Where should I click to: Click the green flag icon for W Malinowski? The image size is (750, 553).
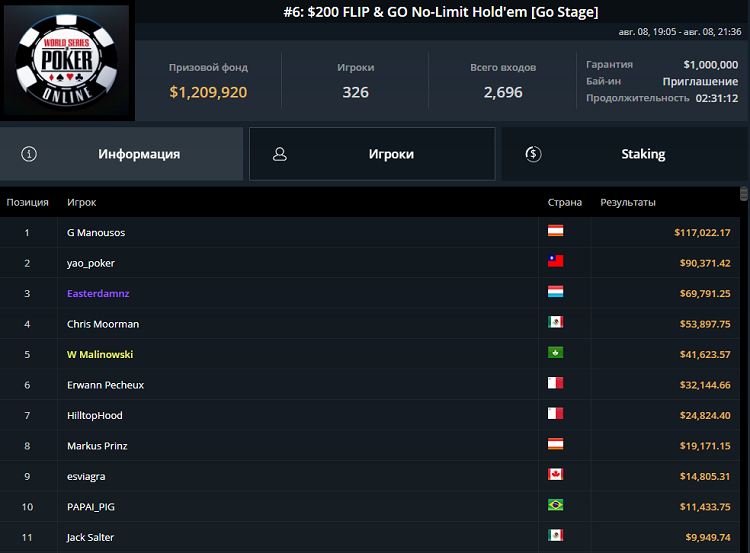pyautogui.click(x=555, y=354)
